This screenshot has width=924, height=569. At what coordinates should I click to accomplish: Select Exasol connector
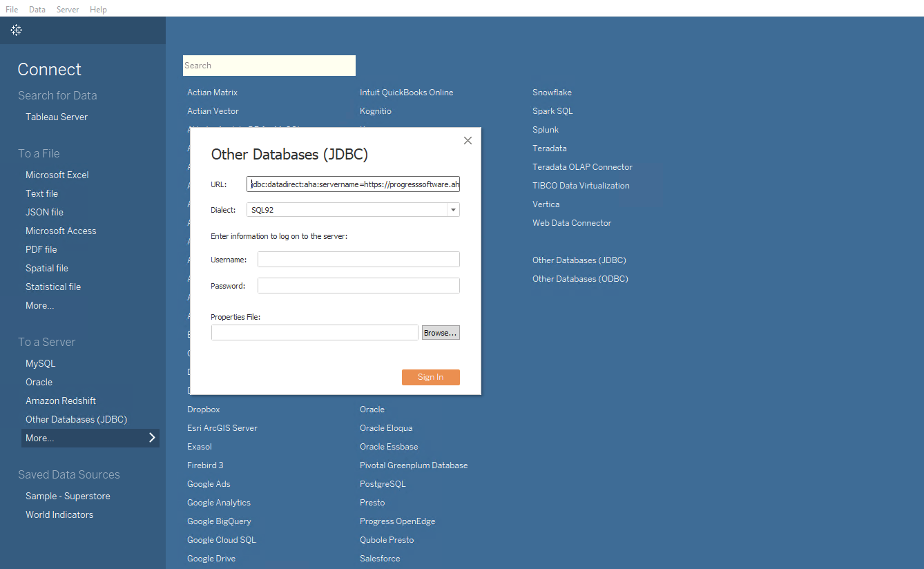(199, 447)
